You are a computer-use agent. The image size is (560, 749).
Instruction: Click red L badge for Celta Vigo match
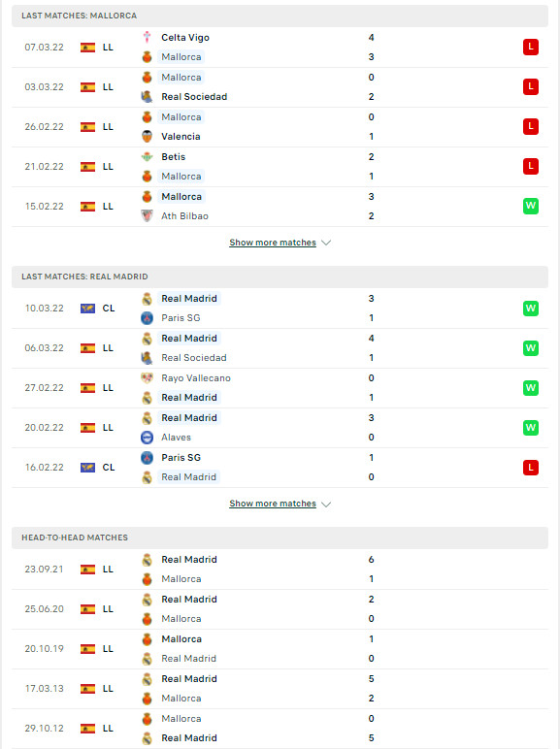(530, 47)
